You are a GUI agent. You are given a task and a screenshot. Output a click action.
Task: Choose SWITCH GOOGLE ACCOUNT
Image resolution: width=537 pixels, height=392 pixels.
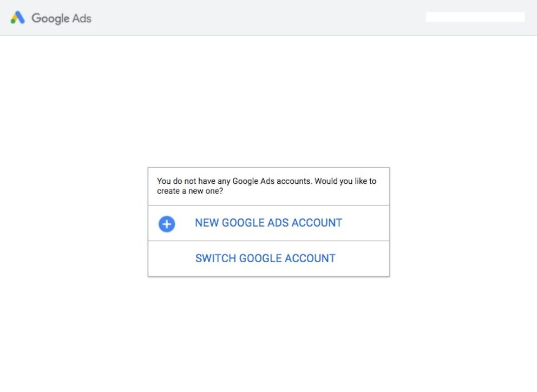click(268, 258)
